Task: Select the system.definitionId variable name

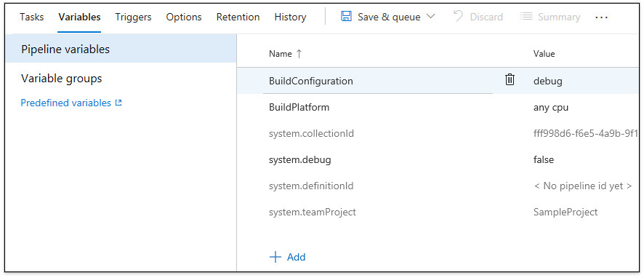Action: [x=311, y=186]
